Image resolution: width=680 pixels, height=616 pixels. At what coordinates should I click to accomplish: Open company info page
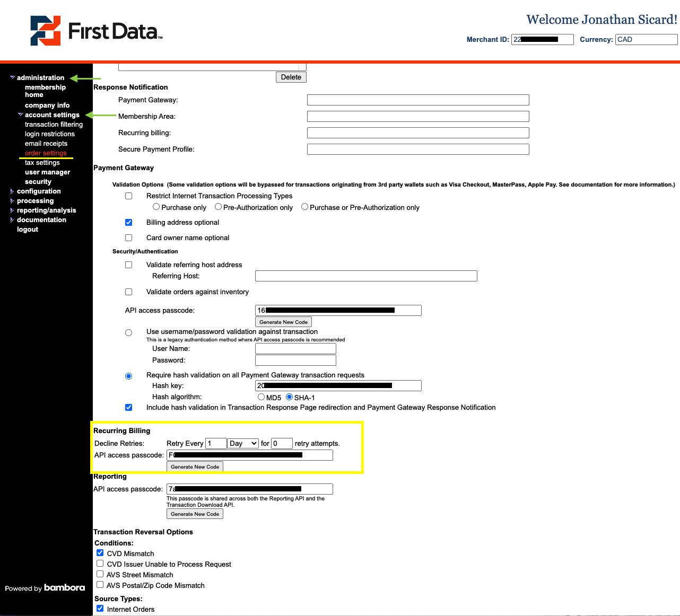[x=47, y=105]
